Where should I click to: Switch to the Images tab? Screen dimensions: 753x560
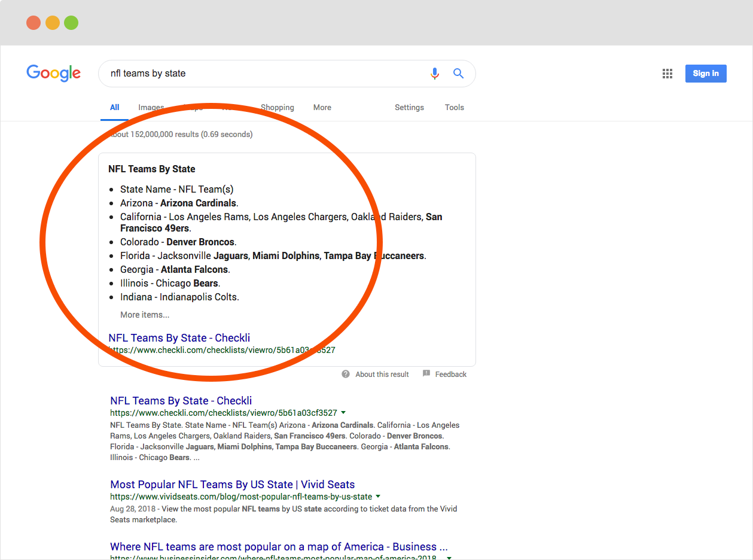[151, 108]
